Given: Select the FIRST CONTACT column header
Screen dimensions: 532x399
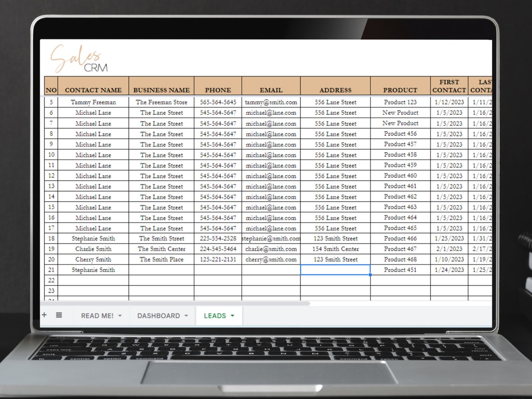Looking at the screenshot, I should point(449,86).
